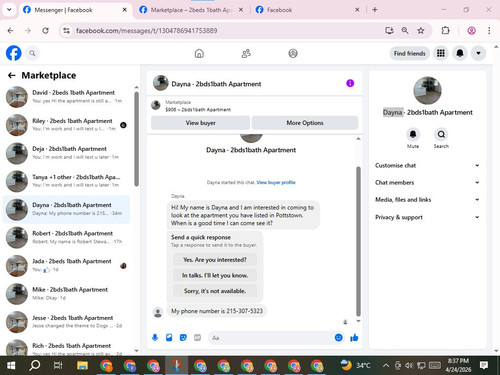Viewport: 500px width, 375px height.
Task: Send quick reply 'Yes. Are you interested?'
Action: coord(215,260)
